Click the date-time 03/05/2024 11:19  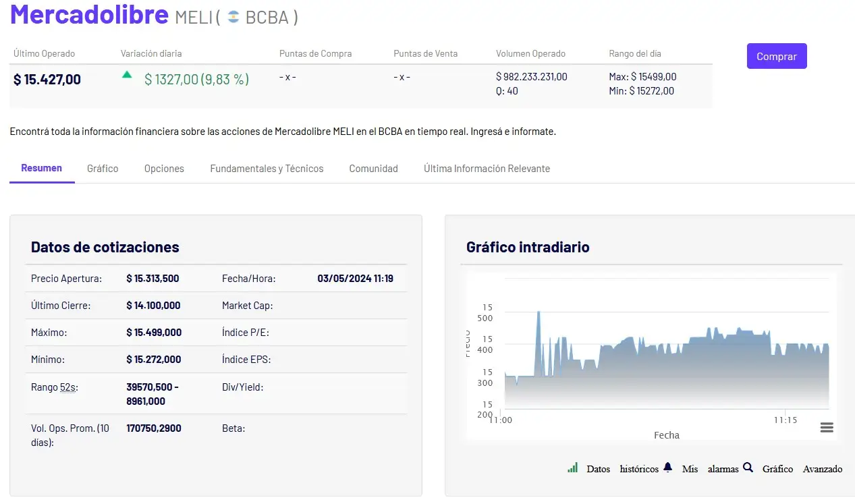point(355,279)
